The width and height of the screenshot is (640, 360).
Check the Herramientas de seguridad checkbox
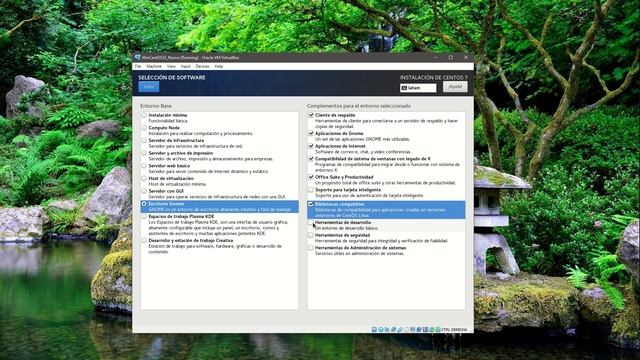311,235
